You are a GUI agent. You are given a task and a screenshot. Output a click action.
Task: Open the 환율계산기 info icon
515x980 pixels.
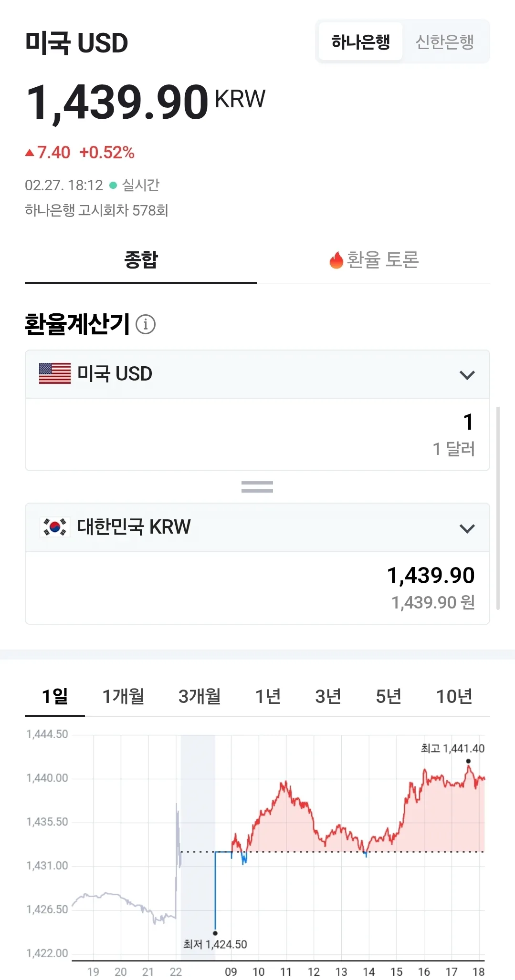[x=146, y=324]
